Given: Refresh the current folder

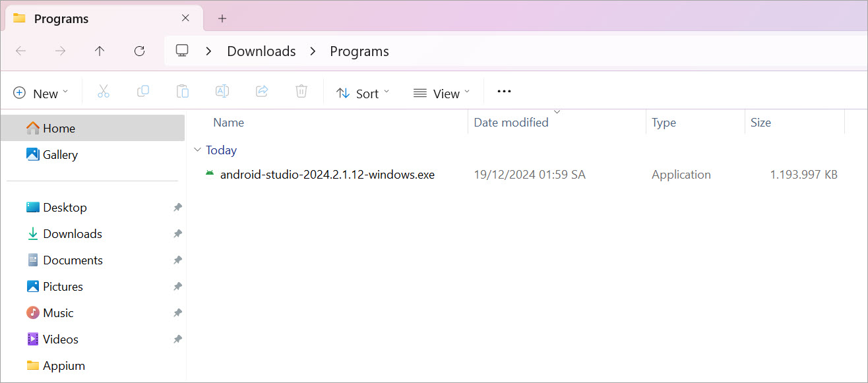Looking at the screenshot, I should pos(139,51).
